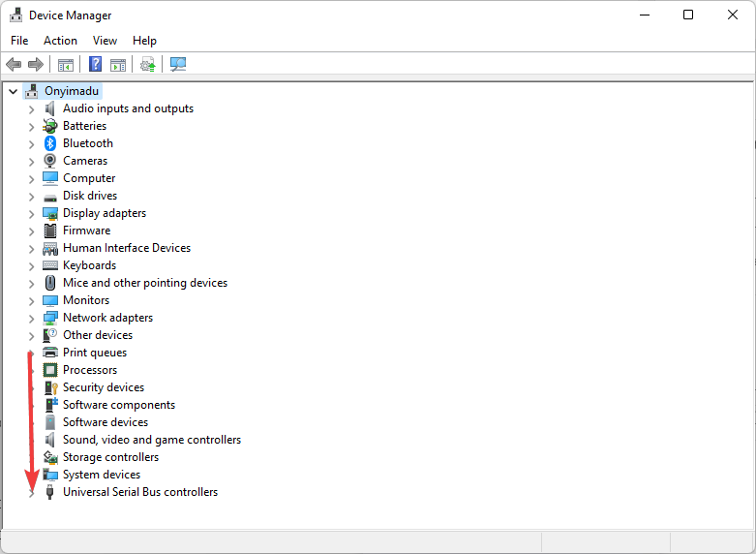The image size is (756, 554).
Task: Expand Human Interface Devices chevron
Action: [x=31, y=249]
